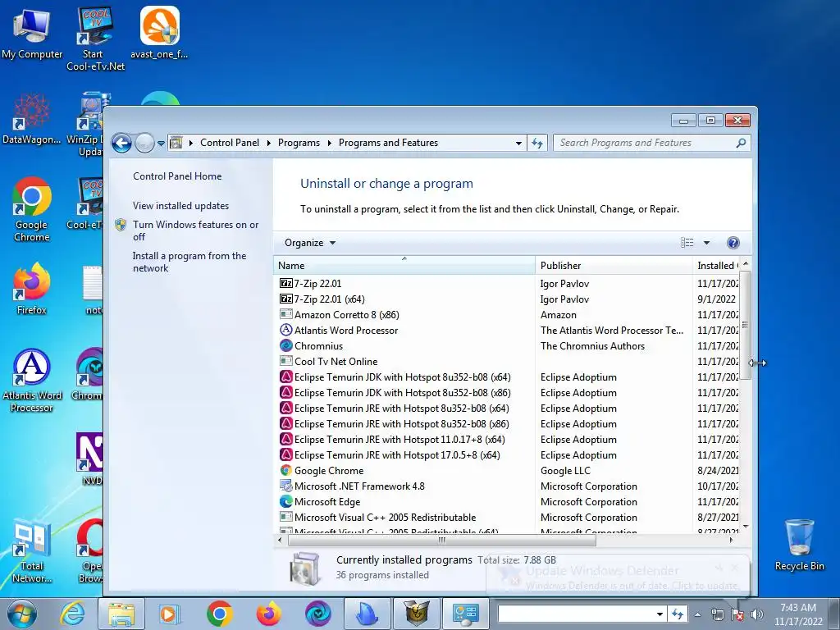The width and height of the screenshot is (840, 630).
Task: Open Firefox desktop shortcut
Action: pos(32,288)
